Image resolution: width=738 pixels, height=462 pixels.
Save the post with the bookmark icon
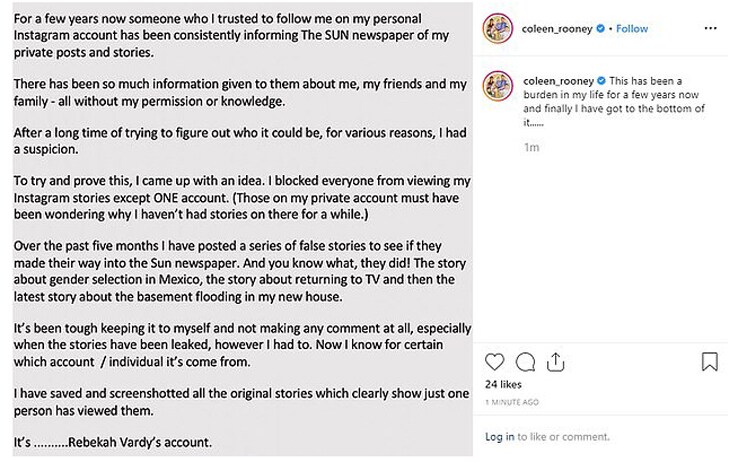pos(709,361)
